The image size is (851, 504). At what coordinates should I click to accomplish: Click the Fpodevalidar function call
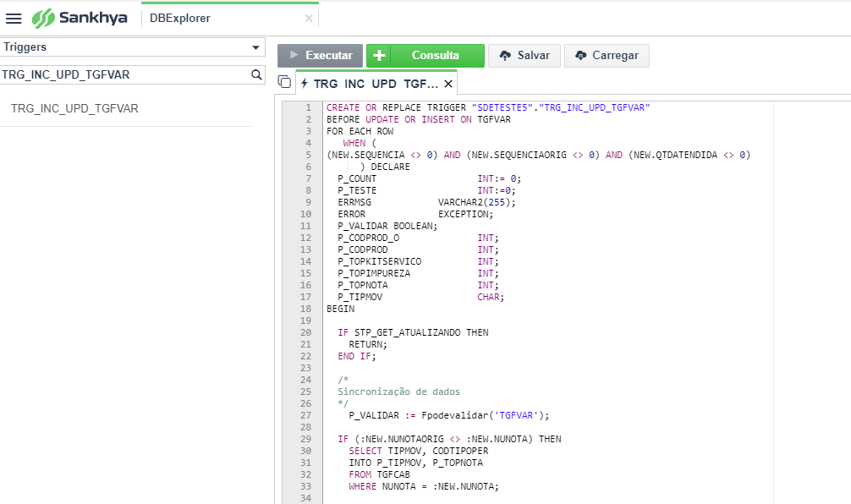point(455,415)
